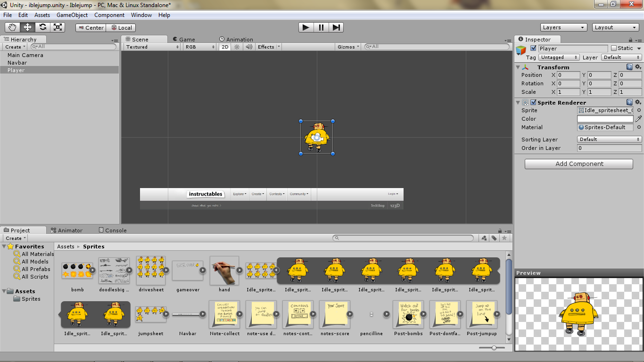Select the Hand tool in the toolbar
Image resolution: width=644 pixels, height=362 pixels.
[x=13, y=27]
